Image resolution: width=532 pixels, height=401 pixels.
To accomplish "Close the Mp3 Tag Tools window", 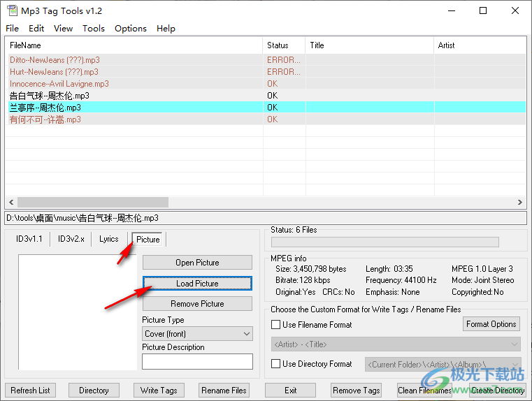I will (x=515, y=11).
